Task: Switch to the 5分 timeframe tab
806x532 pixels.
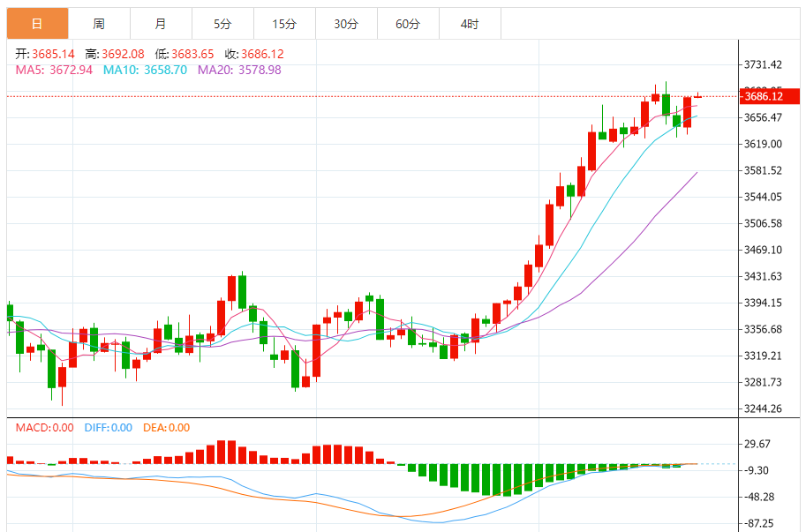Action: point(222,24)
